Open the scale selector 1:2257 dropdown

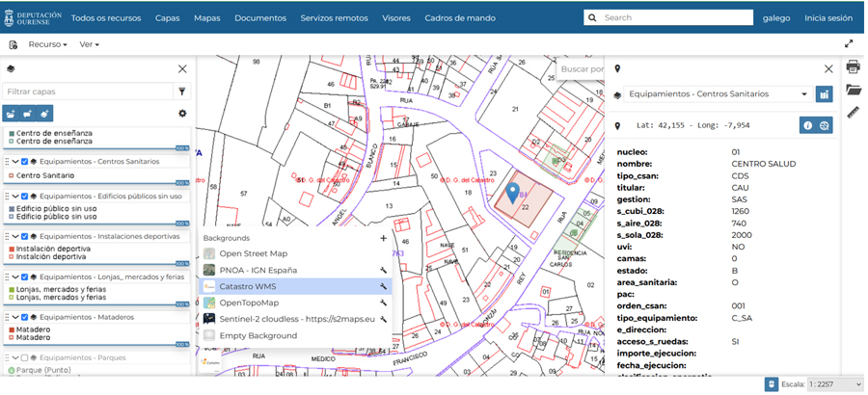836,384
